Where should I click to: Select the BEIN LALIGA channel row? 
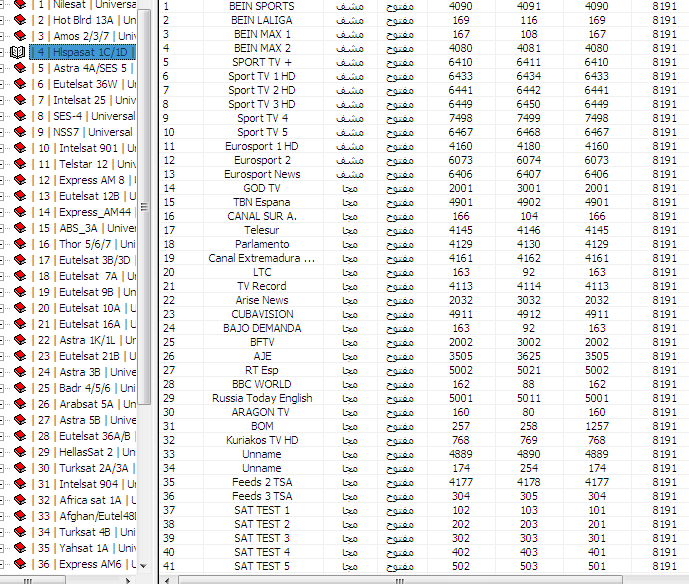coord(424,20)
